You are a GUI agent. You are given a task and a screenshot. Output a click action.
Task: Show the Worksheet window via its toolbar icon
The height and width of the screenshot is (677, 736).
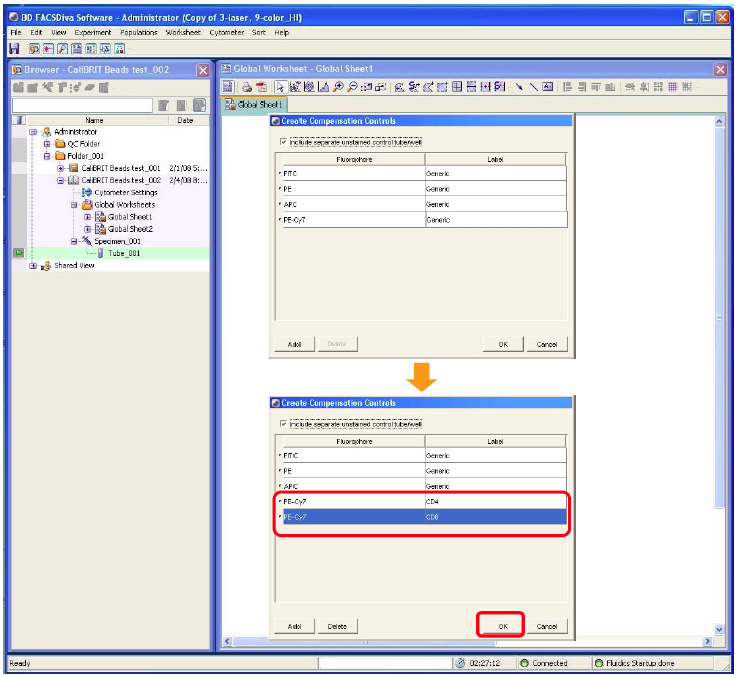(x=76, y=48)
